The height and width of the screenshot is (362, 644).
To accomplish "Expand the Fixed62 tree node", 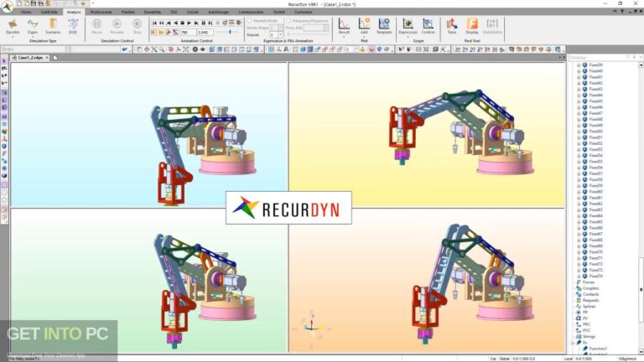I will (x=579, y=204).
